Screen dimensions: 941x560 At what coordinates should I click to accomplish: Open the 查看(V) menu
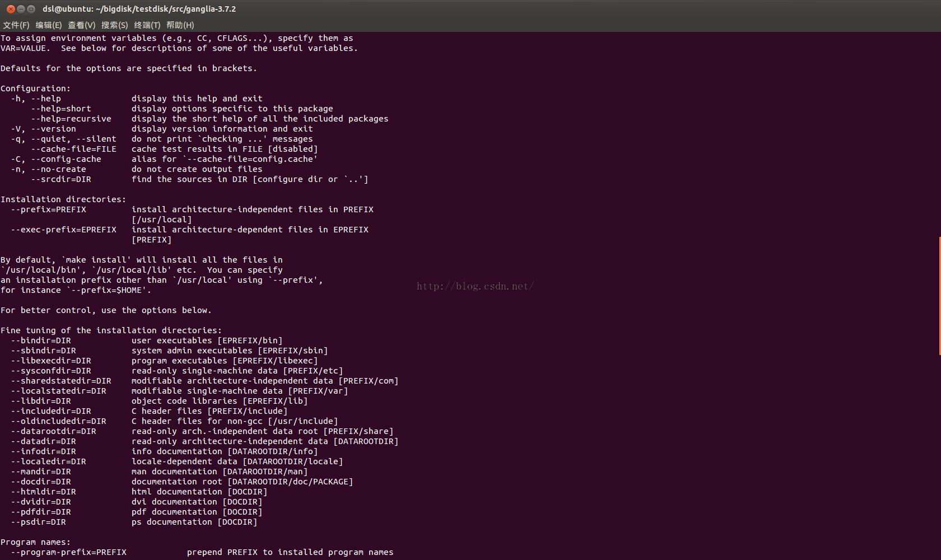click(81, 25)
